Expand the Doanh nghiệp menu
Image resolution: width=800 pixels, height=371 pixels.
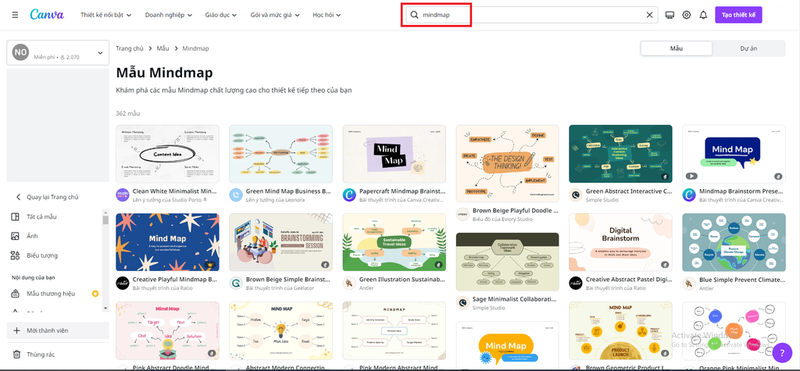click(168, 15)
